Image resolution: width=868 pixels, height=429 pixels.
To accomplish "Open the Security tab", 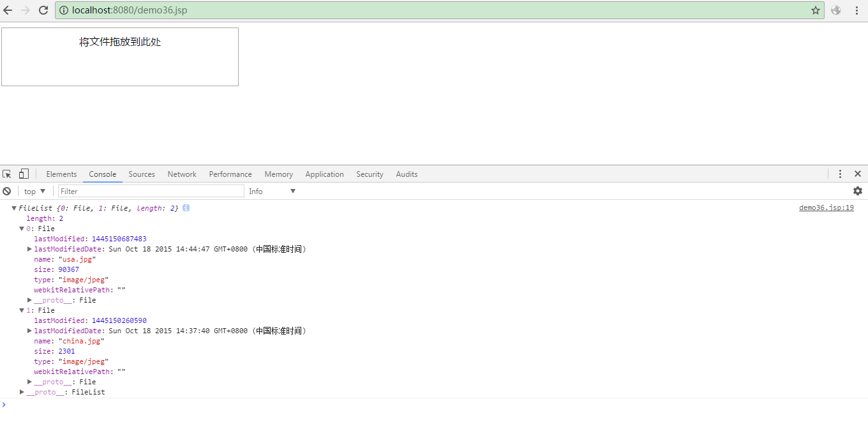I will click(370, 174).
